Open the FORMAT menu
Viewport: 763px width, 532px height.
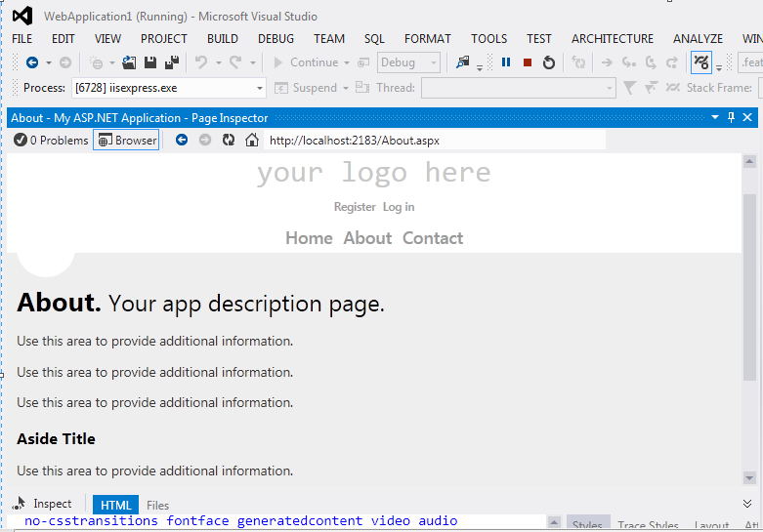(428, 39)
